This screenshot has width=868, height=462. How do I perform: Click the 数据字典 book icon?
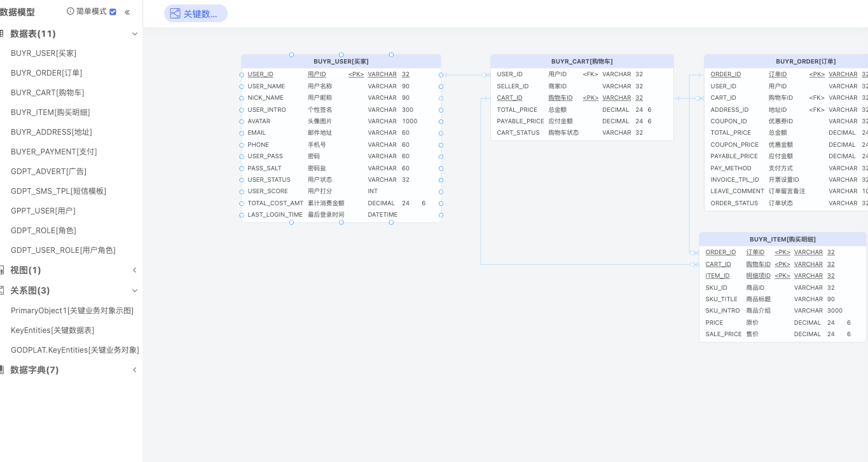pyautogui.click(x=2, y=370)
